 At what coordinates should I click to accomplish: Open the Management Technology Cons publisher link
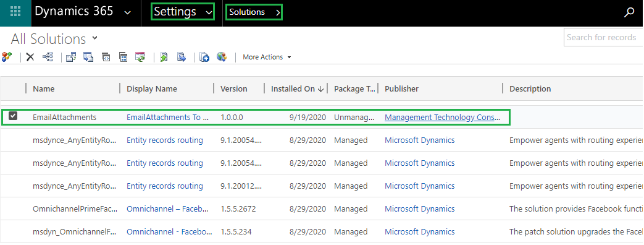[442, 118]
